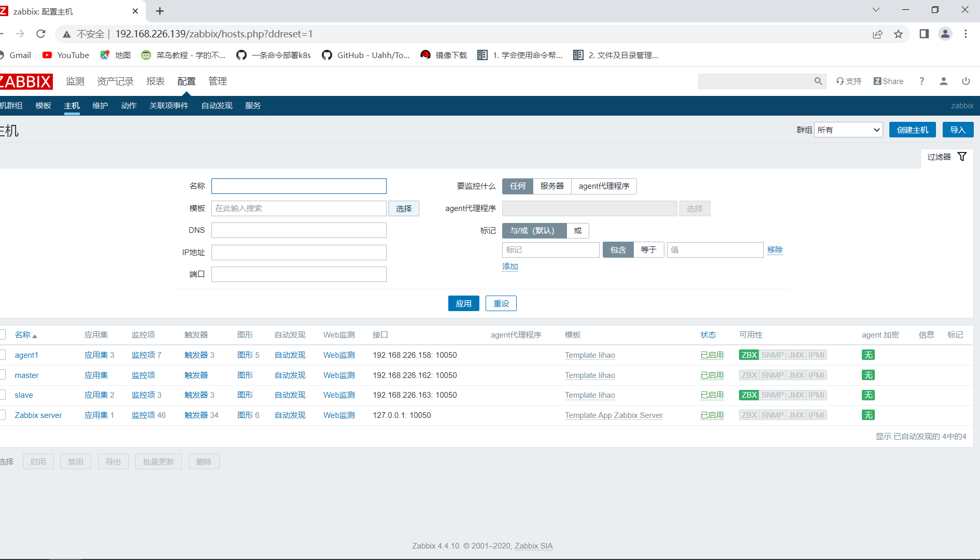Select 或 tag evaluation option
980x560 pixels.
click(x=578, y=231)
